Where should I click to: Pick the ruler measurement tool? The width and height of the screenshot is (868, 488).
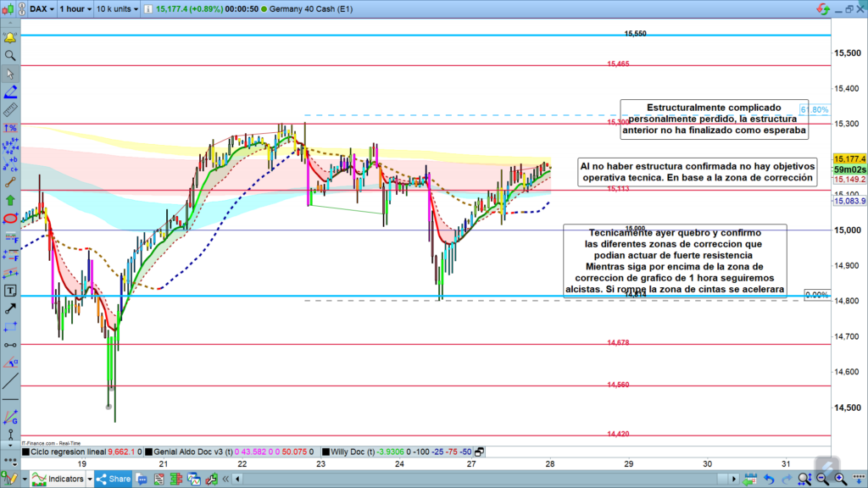point(10,110)
